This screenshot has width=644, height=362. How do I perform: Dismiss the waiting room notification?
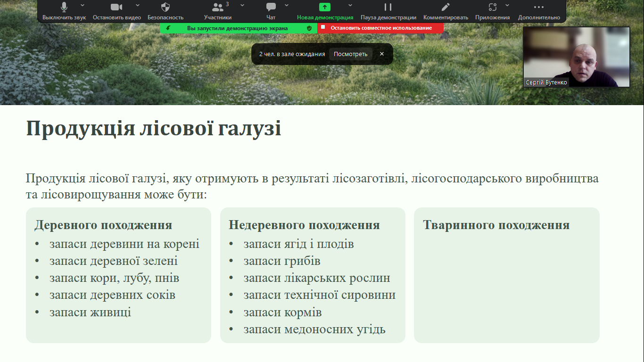pos(382,54)
